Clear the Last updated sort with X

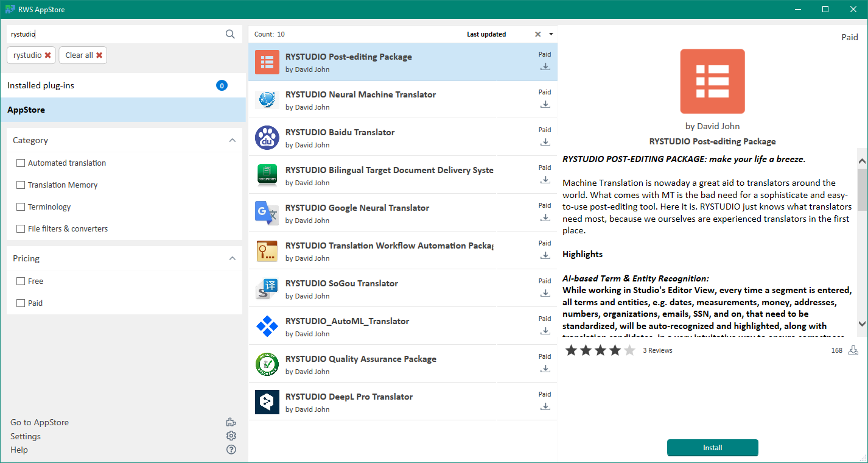click(537, 34)
